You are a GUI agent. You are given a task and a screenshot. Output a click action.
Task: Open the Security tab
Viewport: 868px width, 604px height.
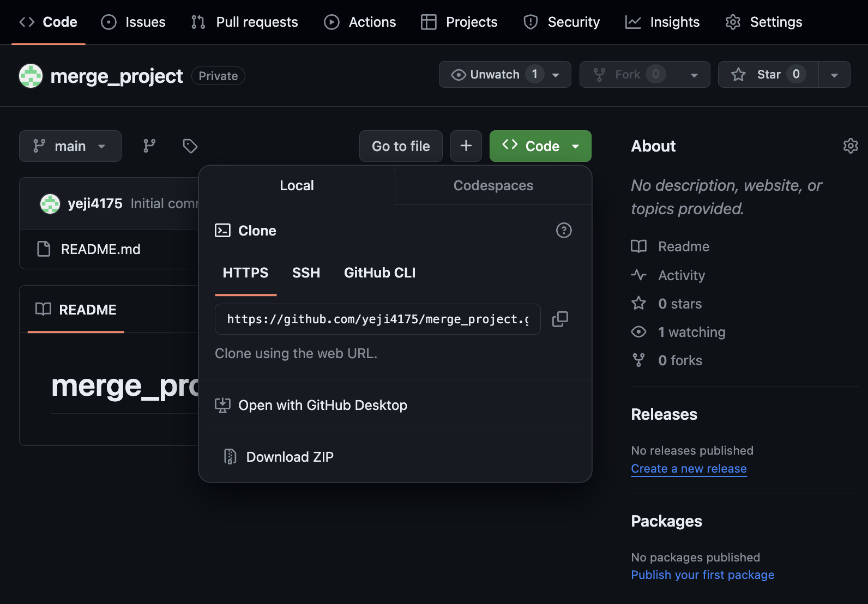[562, 22]
